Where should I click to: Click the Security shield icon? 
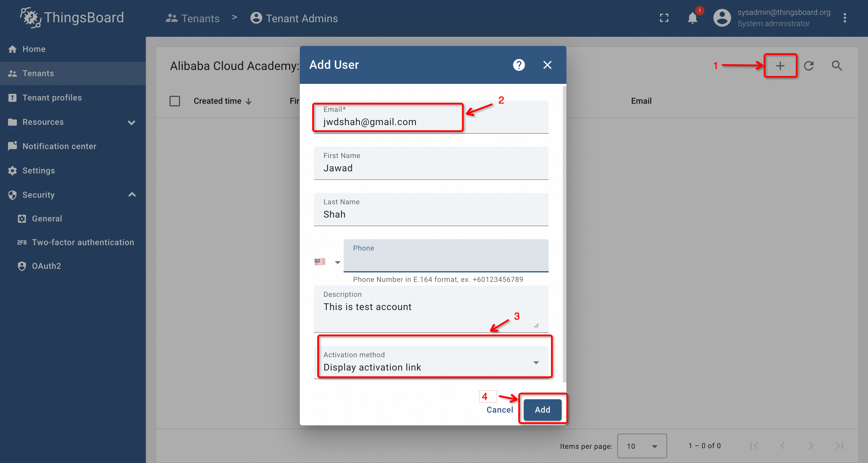tap(12, 195)
